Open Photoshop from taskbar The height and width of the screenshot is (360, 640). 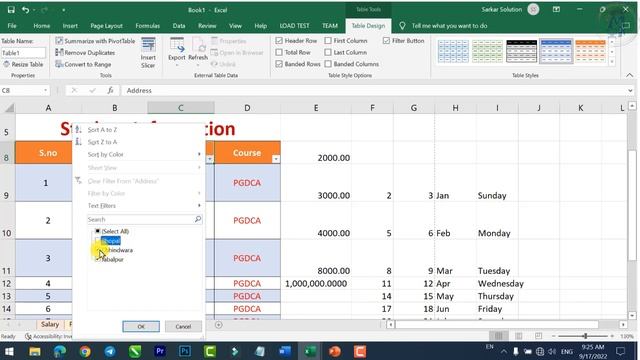pos(184,351)
